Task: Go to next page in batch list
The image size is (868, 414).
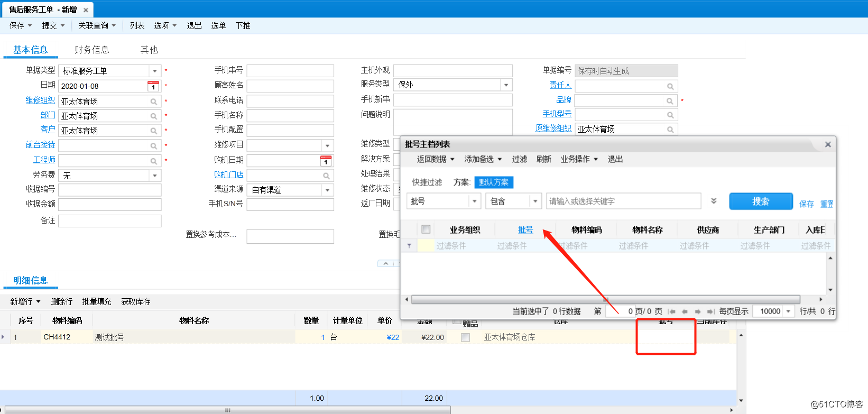Action: click(698, 311)
